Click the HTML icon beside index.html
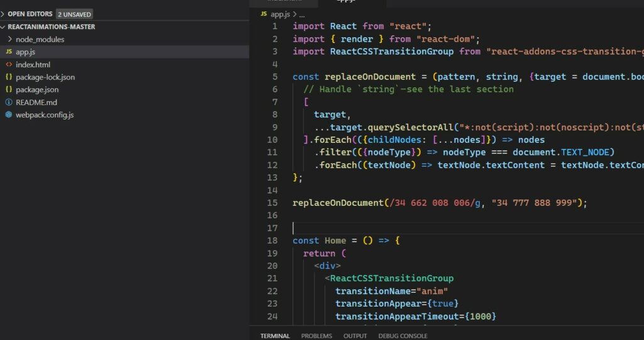 pos(9,65)
